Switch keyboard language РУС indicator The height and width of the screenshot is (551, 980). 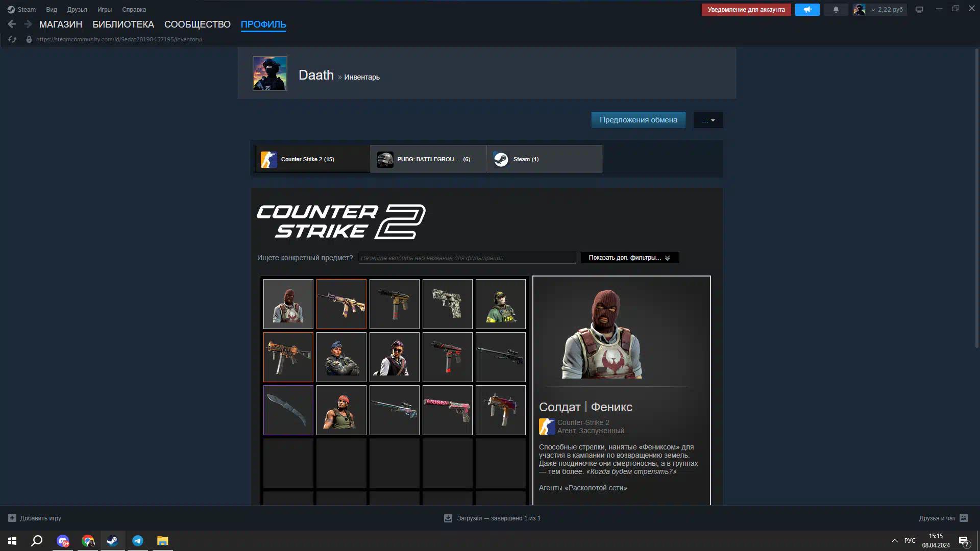[x=910, y=541]
